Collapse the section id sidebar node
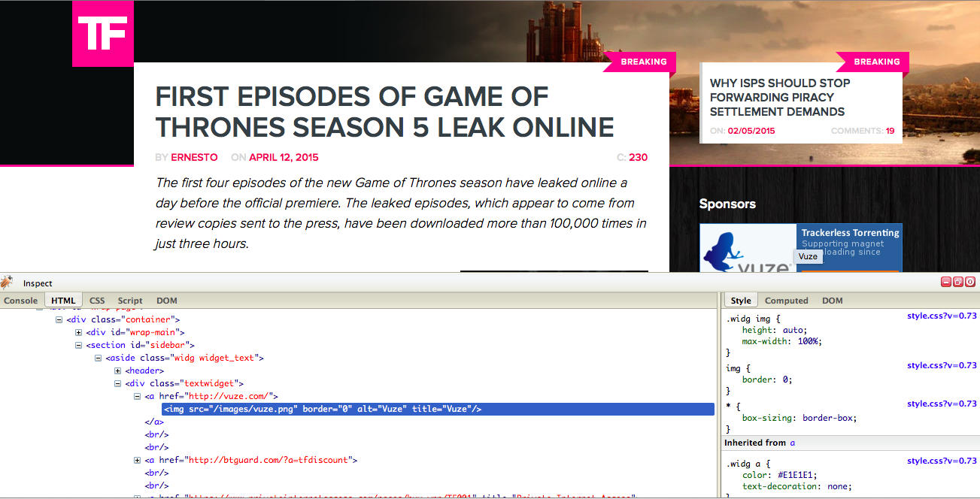The image size is (980, 499). click(79, 346)
